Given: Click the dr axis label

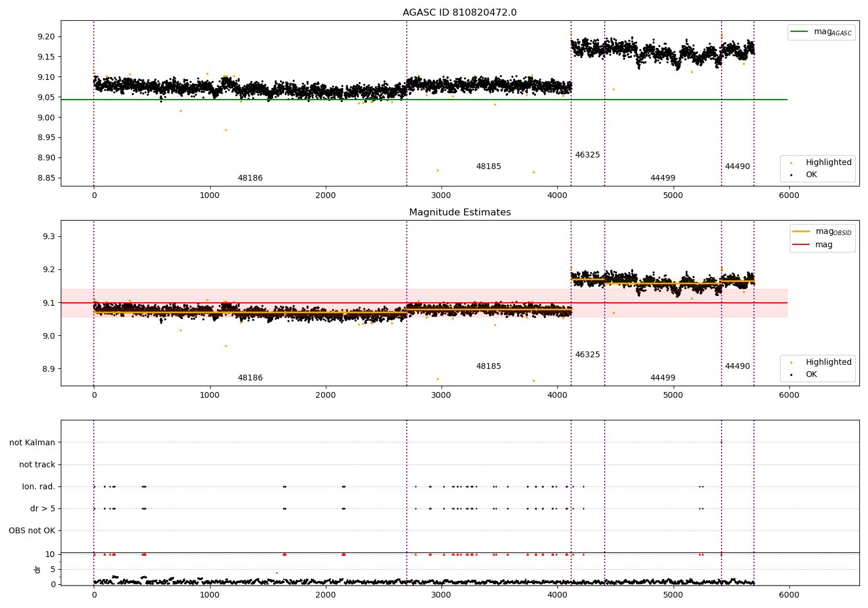Looking at the screenshot, I should (x=38, y=569).
